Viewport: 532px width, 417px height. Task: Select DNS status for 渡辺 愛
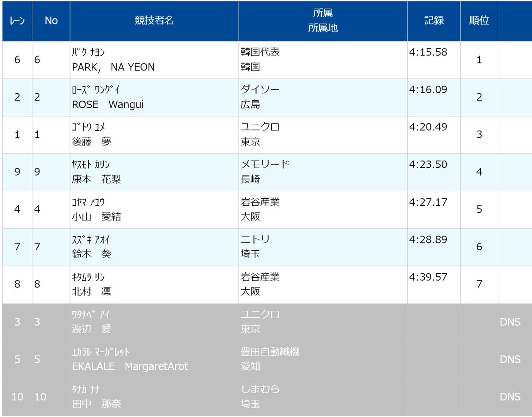point(510,322)
